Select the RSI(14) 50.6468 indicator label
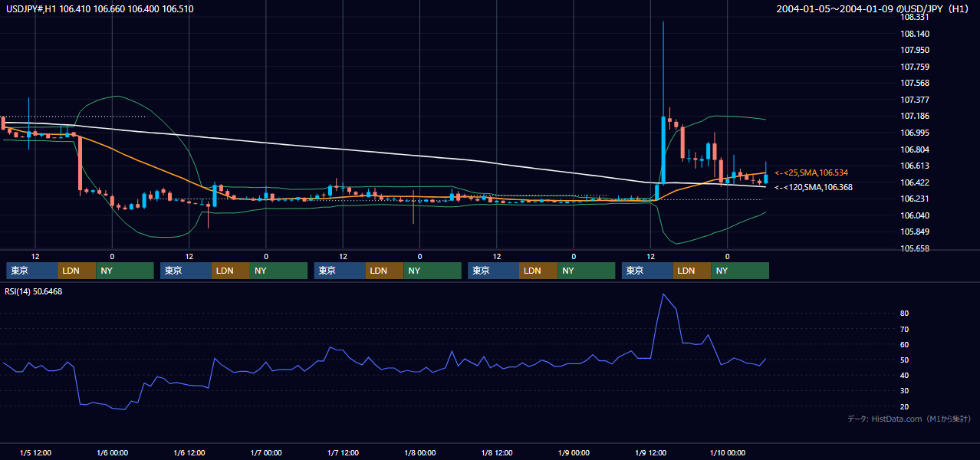Image resolution: width=980 pixels, height=460 pixels. (x=34, y=291)
